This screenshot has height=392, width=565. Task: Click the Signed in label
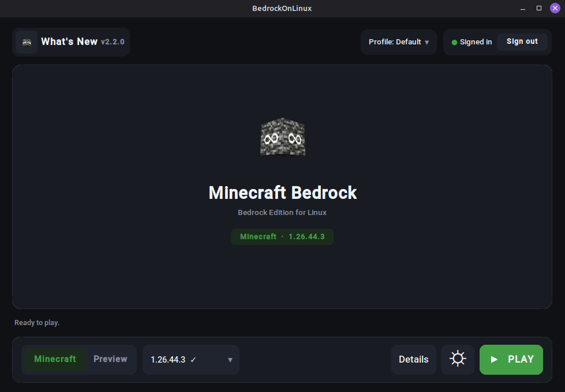(x=476, y=42)
